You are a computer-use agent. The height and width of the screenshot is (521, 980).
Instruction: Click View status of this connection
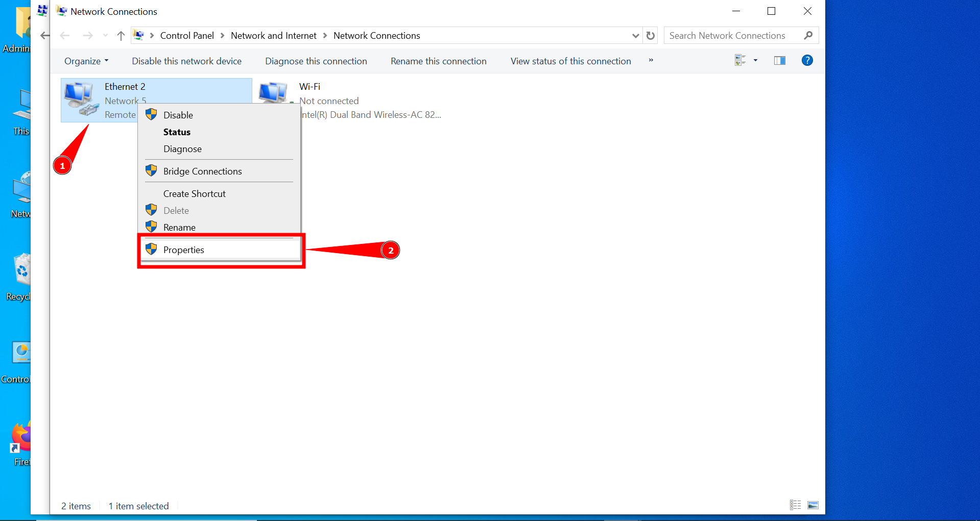(x=571, y=61)
